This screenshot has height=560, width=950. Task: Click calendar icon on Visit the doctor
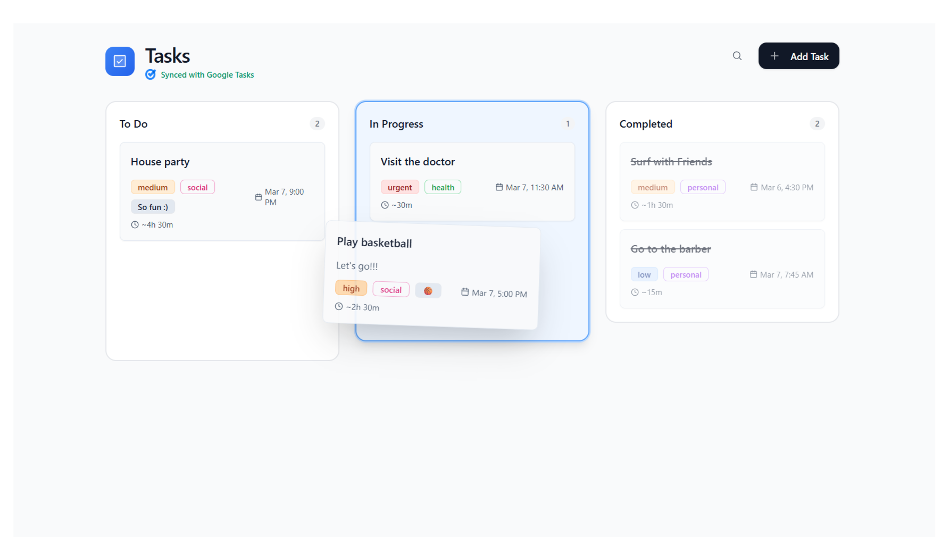(x=499, y=187)
